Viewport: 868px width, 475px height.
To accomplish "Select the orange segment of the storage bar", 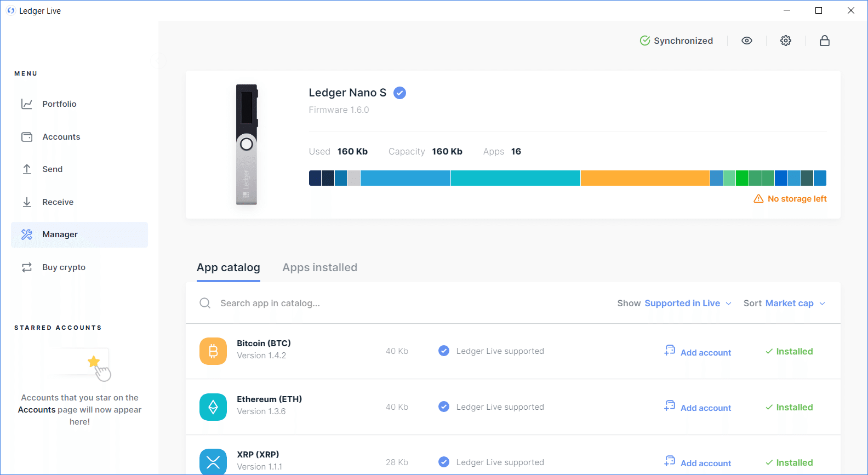I will point(645,178).
